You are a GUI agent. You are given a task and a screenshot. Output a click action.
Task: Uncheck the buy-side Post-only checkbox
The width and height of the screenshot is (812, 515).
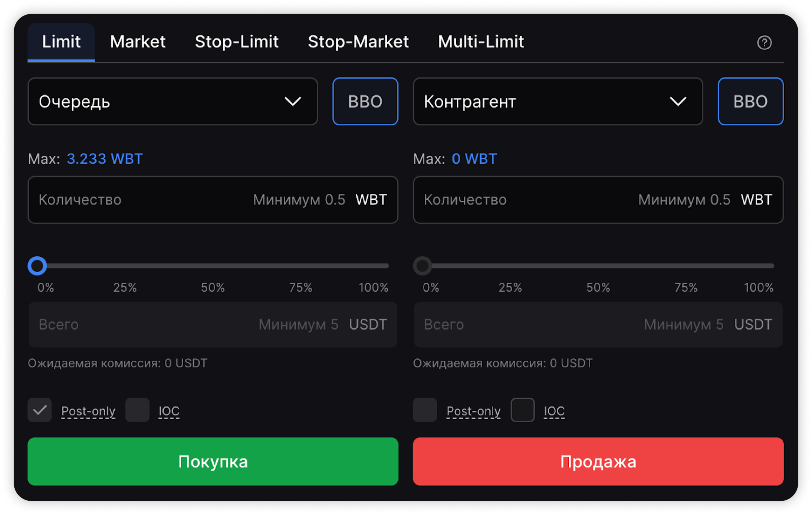click(40, 410)
